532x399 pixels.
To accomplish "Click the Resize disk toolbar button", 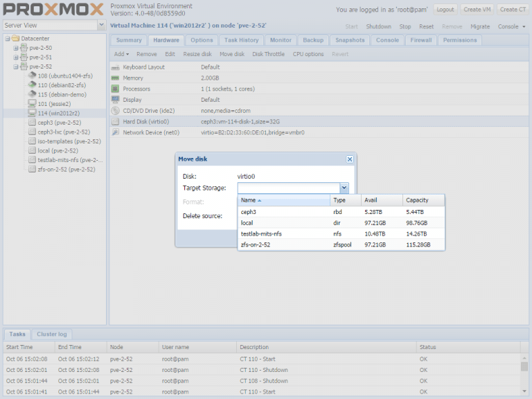I will click(197, 54).
